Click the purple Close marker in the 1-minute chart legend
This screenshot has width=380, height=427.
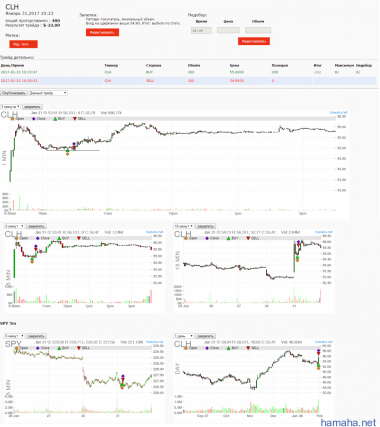pos(33,119)
